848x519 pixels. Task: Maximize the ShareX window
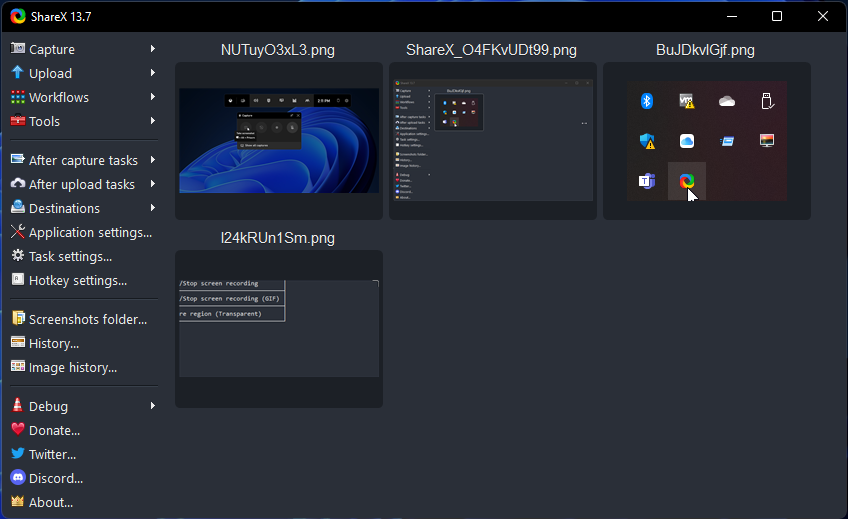coord(777,16)
